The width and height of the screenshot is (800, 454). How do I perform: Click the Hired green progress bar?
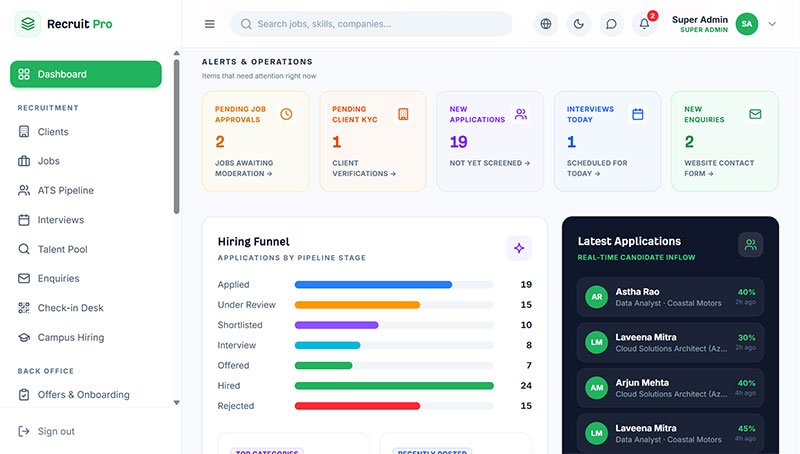click(394, 386)
